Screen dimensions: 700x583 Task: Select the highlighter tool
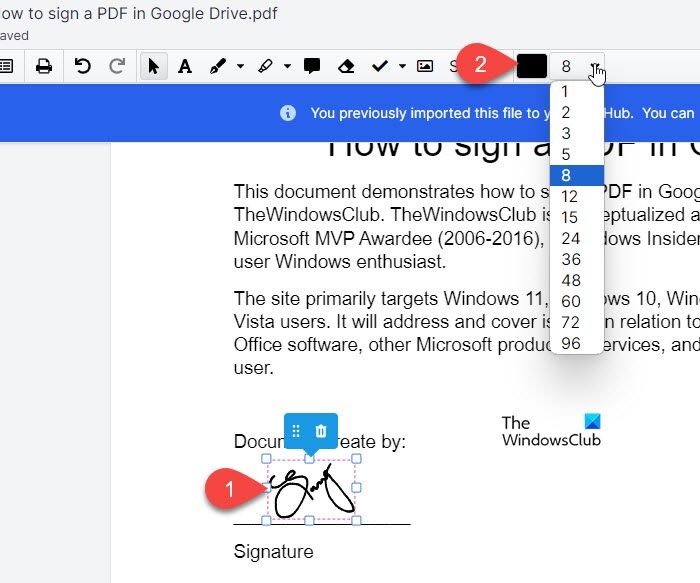tap(266, 66)
